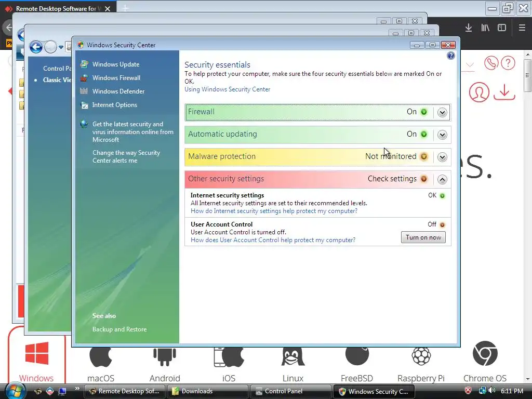Switch to Windows Security Center taskbar button
The height and width of the screenshot is (399, 532).
pyautogui.click(x=374, y=391)
